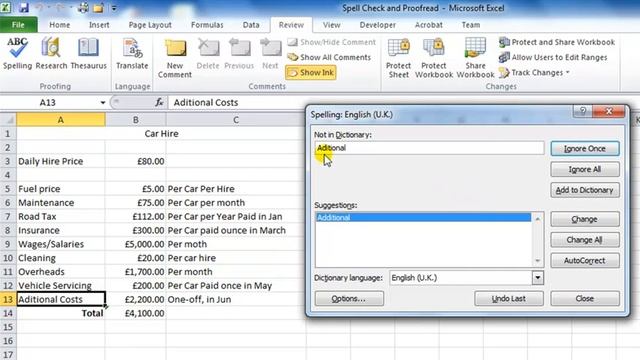Viewport: 640px width, 360px height.
Task: Click the Translate icon
Action: (x=132, y=53)
